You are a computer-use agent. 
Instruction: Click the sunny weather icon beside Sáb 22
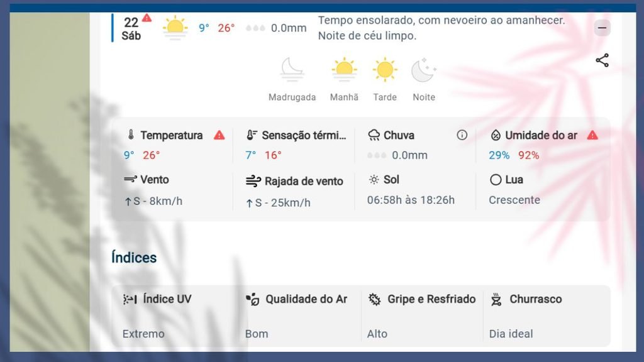[x=175, y=28]
